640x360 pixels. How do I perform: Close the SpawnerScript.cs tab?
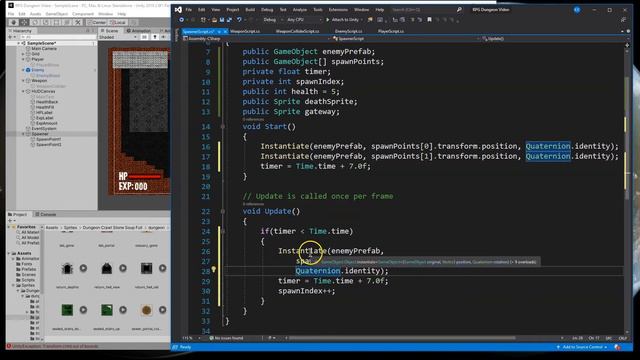pyautogui.click(x=225, y=31)
